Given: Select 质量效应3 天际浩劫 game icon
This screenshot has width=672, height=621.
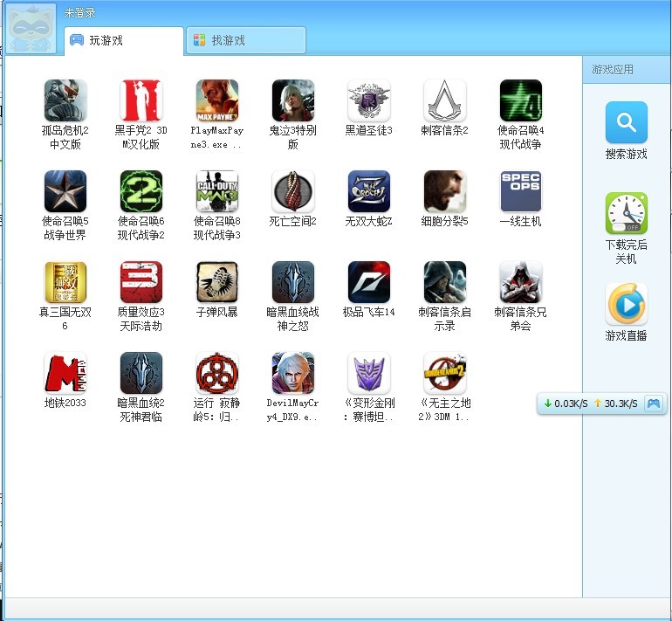Looking at the screenshot, I should 141,282.
